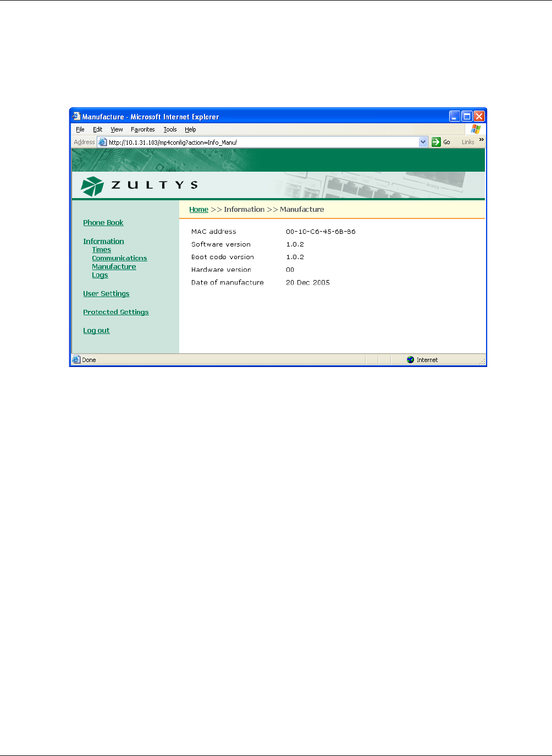Close the Internet Explorer window
Viewport: 552px width, 756px height.
tap(479, 116)
